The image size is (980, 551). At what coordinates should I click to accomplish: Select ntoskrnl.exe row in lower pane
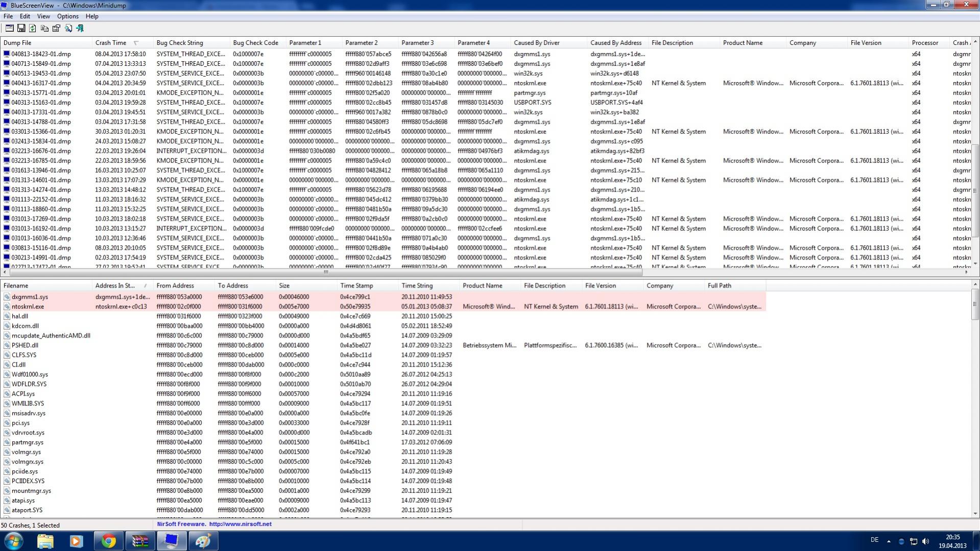(383, 306)
